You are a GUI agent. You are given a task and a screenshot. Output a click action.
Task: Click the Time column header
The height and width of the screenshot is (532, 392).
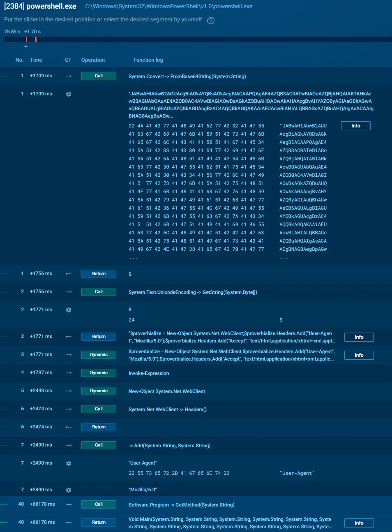point(36,60)
